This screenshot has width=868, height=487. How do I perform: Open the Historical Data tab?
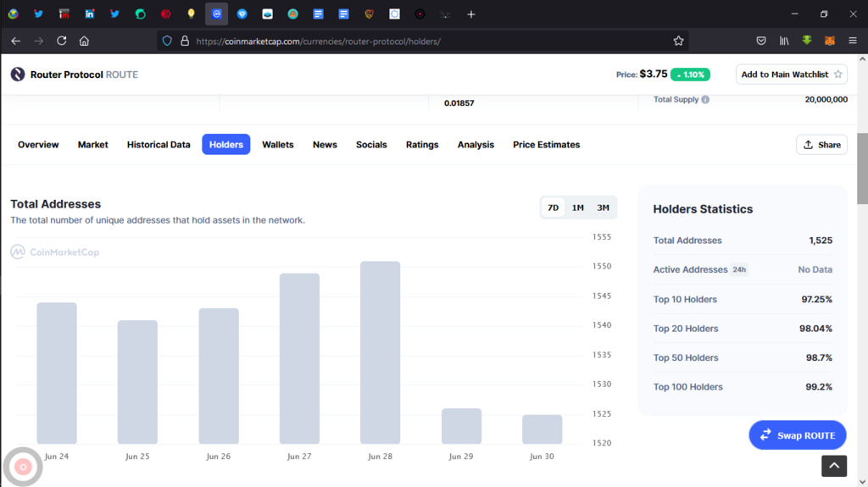(x=159, y=145)
